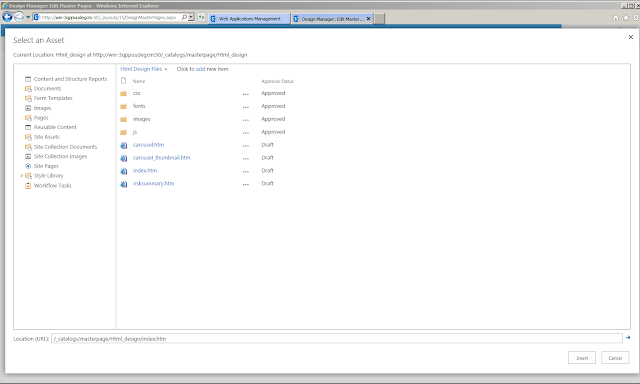Click the browser Home icon
Viewport: 640px width, 384px height.
point(616,18)
